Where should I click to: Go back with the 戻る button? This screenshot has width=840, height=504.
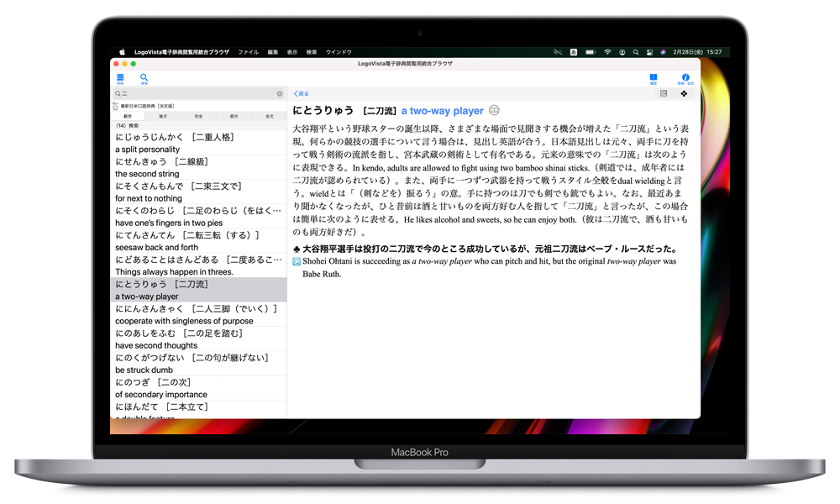pos(301,94)
